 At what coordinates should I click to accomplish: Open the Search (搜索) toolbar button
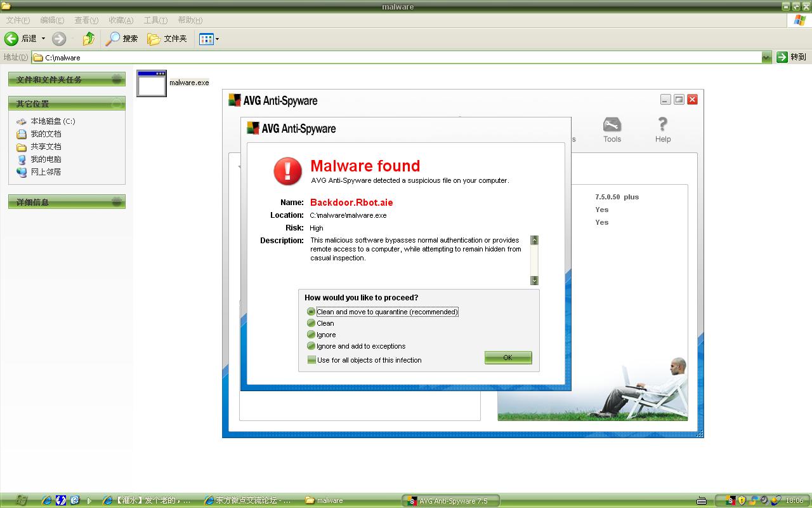point(122,39)
